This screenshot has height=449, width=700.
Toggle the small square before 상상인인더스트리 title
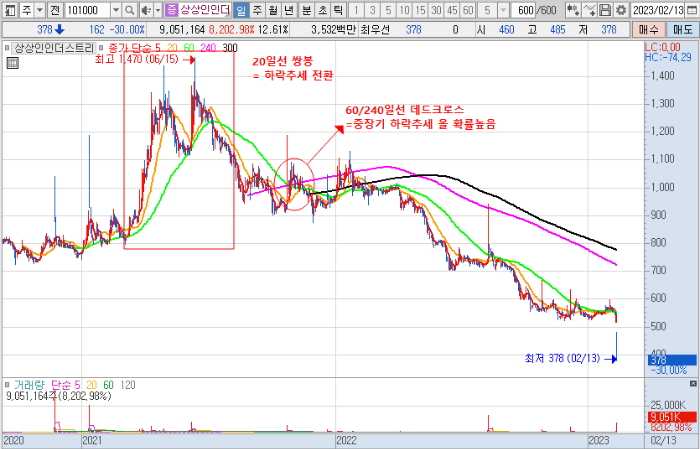7,48
